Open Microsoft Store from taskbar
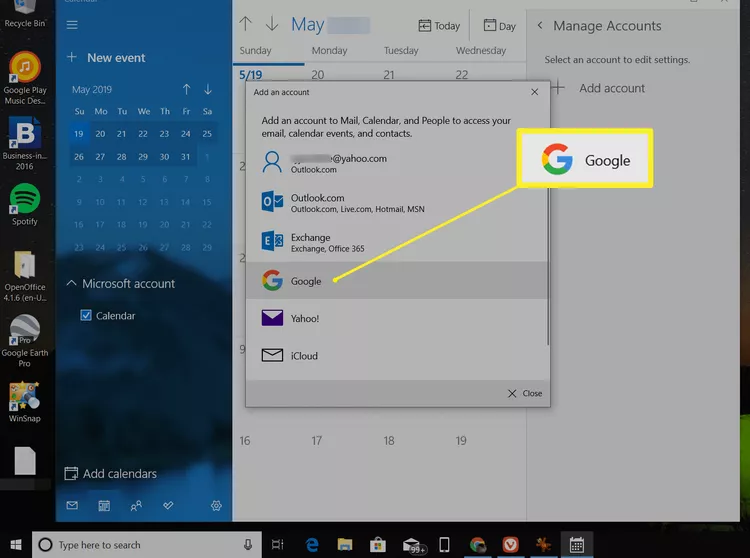This screenshot has height=558, width=750. click(x=378, y=545)
